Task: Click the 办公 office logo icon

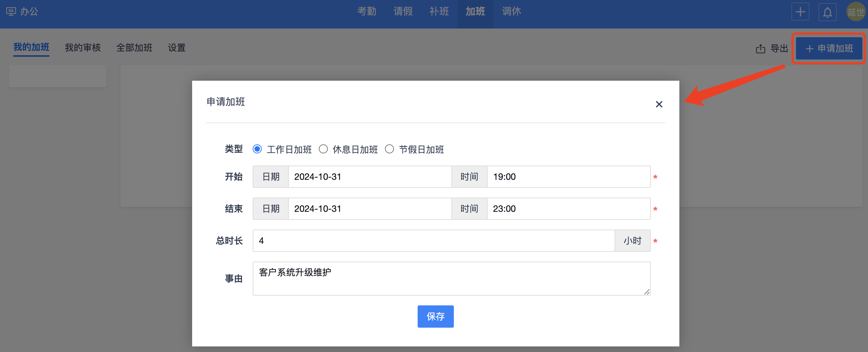Action: 11,11
